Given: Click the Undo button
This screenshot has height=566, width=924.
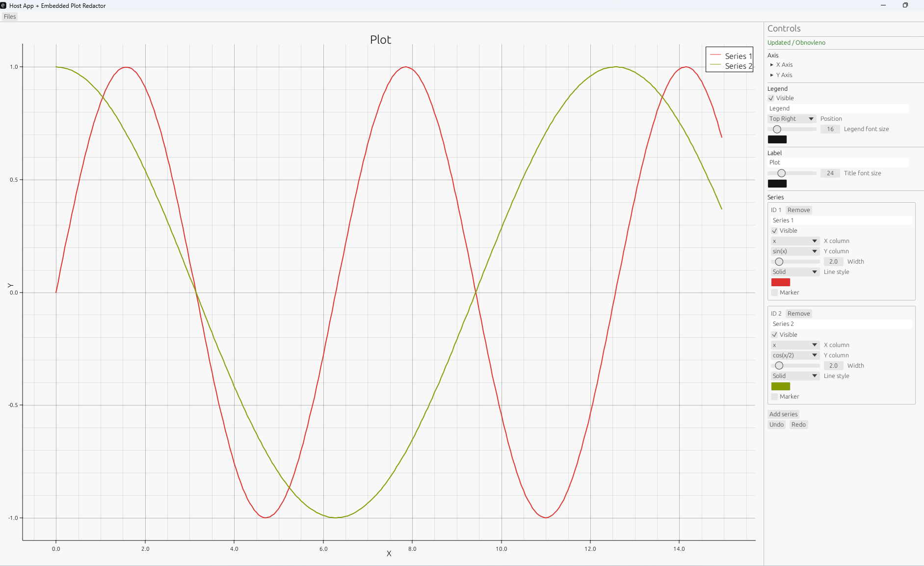Looking at the screenshot, I should pos(776,425).
